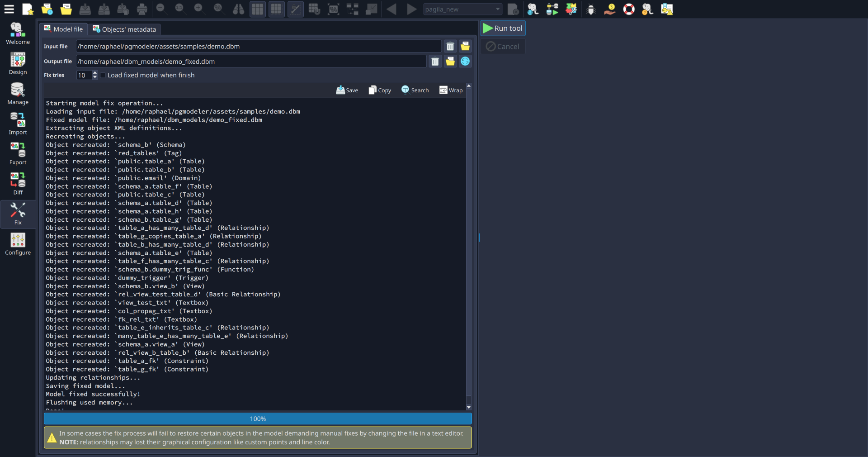
Task: Enable Load fixed model when finish
Action: click(x=103, y=75)
